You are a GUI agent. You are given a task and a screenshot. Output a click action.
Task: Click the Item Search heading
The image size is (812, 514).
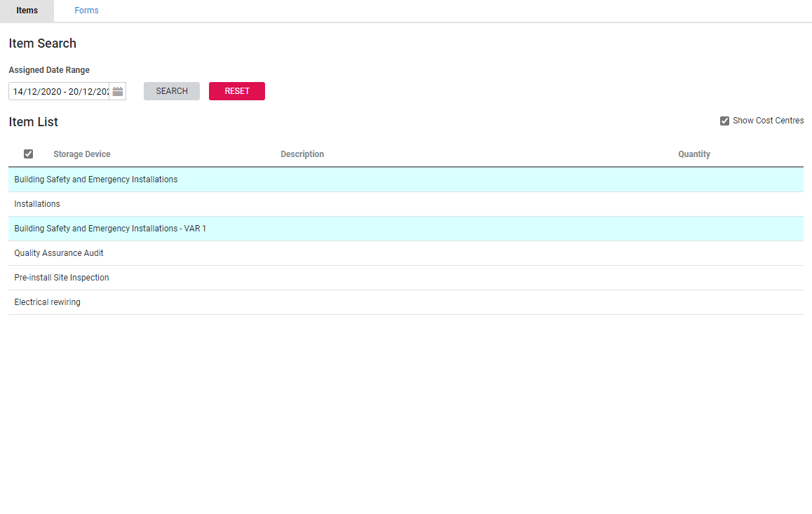[x=43, y=43]
